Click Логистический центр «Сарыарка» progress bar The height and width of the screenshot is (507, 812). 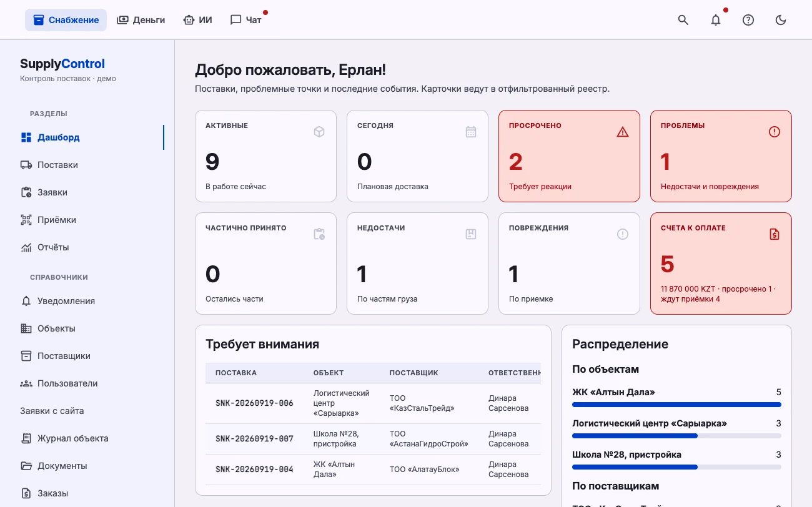676,436
